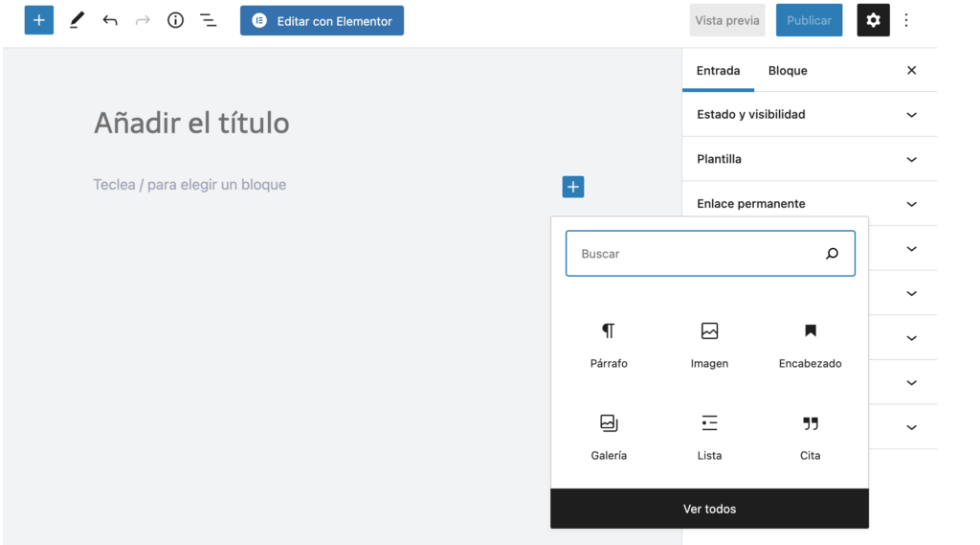Expand Estado y visibilidad panel

tap(809, 115)
